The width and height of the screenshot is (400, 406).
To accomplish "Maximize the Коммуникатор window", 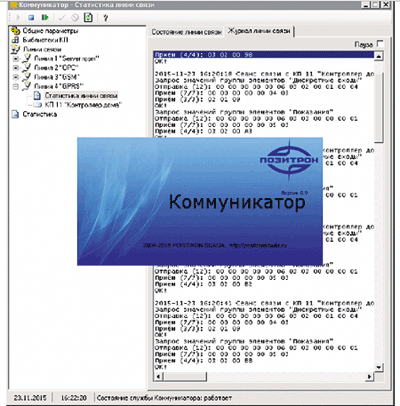I will tap(376, 5).
